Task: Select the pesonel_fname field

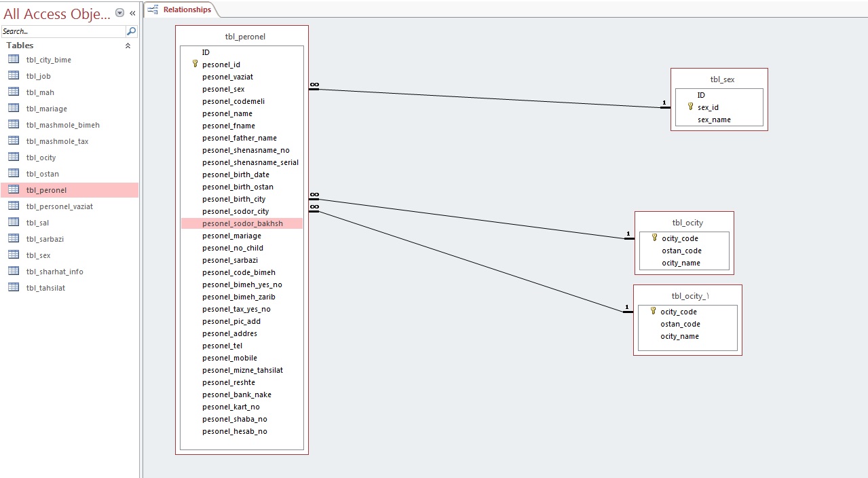Action: (x=242, y=126)
